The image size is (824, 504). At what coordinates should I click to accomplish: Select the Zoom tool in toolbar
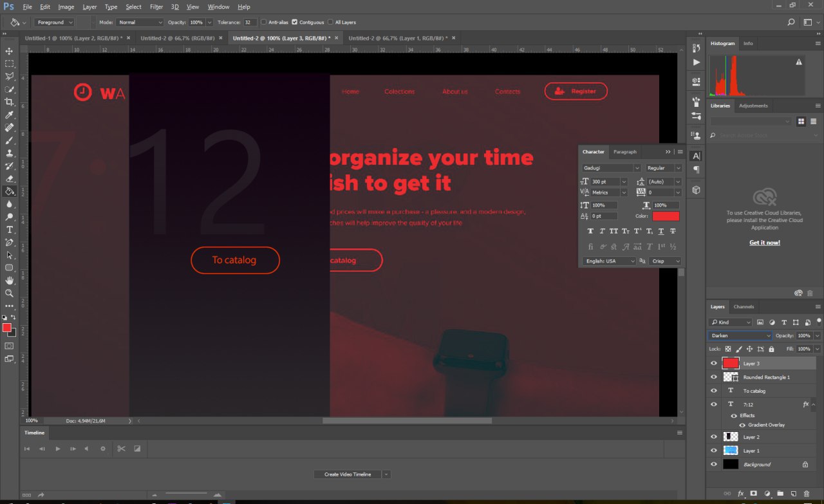point(9,293)
